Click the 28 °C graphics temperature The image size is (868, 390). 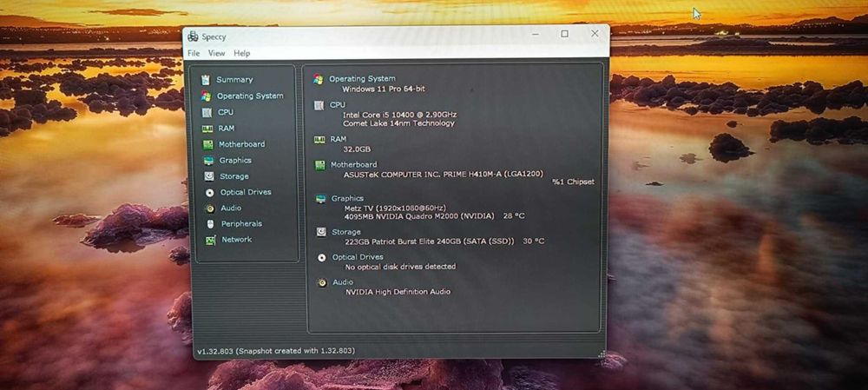tap(514, 216)
